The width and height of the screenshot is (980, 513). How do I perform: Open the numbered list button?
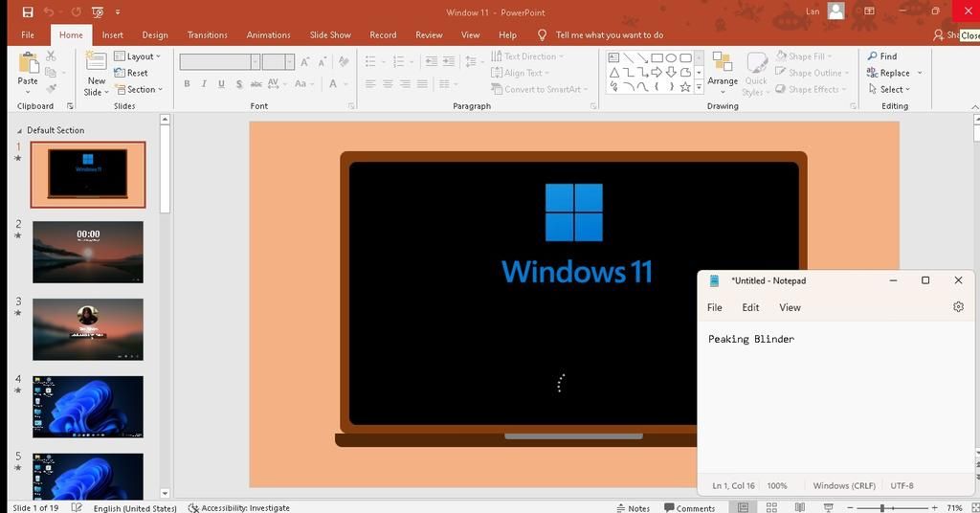(398, 61)
